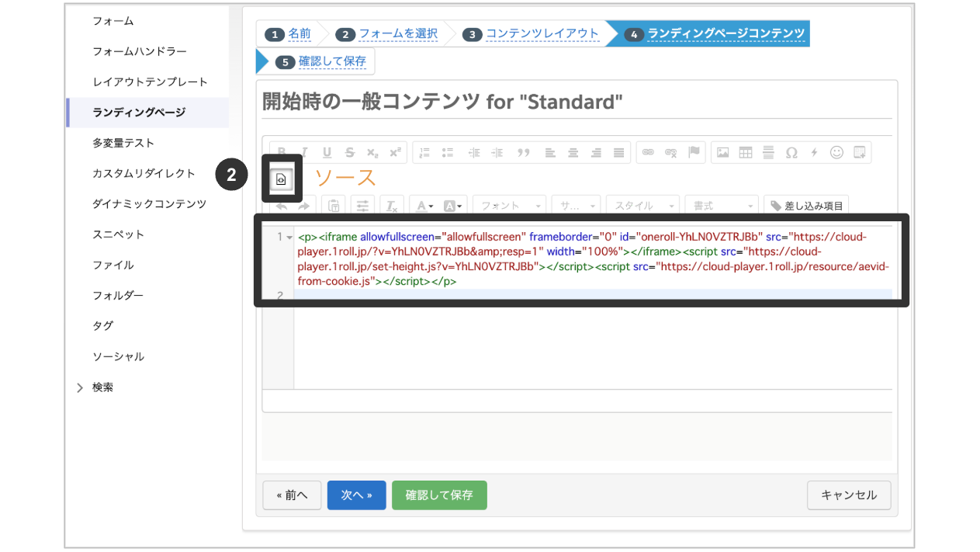
Task: Undo the last edit
Action: (x=282, y=206)
